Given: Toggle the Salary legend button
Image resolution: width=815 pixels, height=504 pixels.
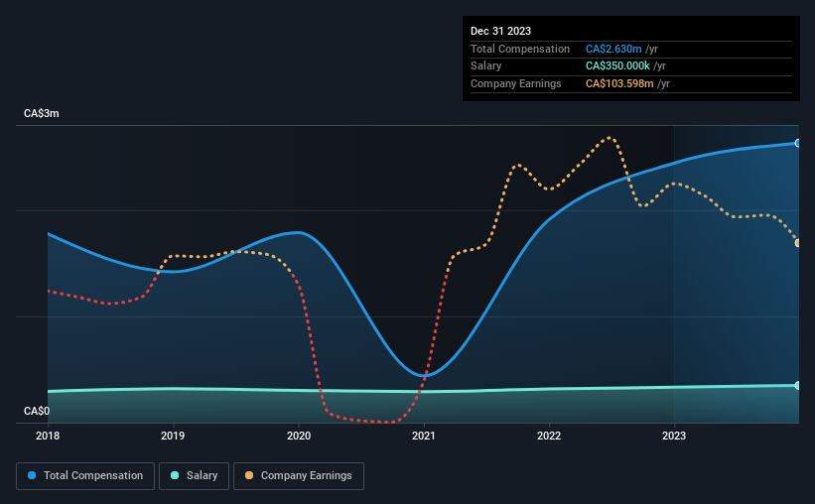Looking at the screenshot, I should coord(194,476).
